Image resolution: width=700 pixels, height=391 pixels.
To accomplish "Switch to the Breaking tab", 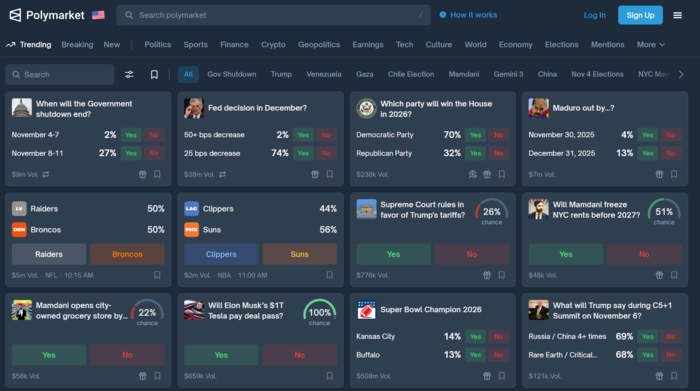I will pyautogui.click(x=77, y=45).
